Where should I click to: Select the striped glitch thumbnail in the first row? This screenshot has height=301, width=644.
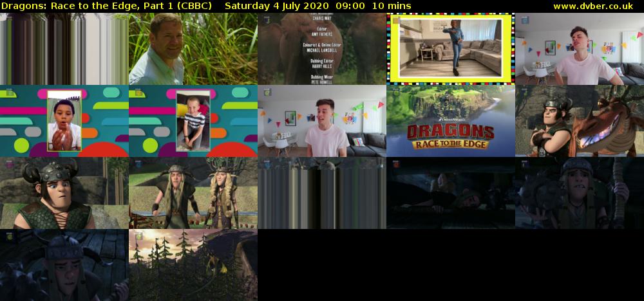point(64,49)
